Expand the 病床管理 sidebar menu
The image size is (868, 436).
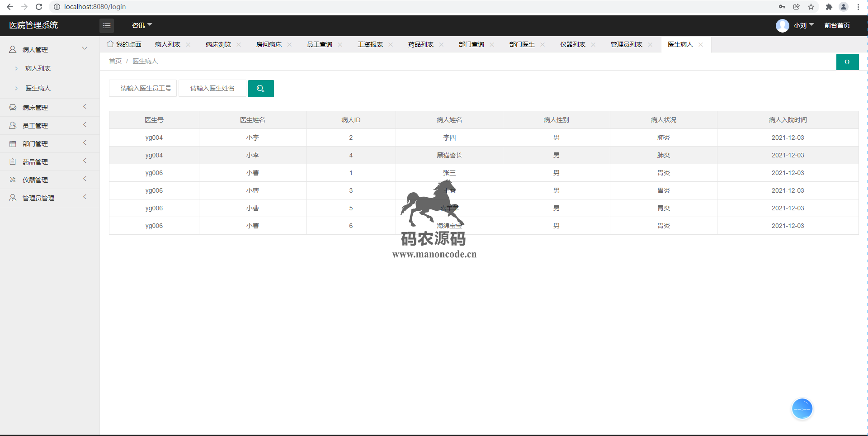coord(49,107)
